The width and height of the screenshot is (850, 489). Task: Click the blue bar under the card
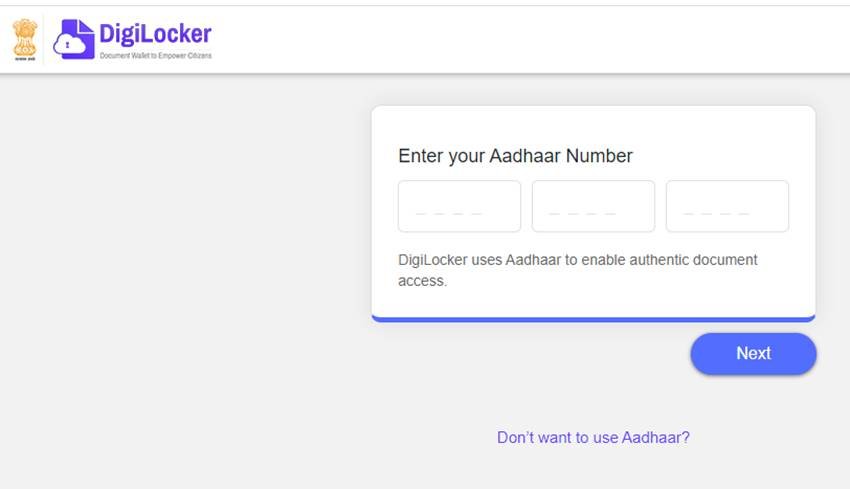point(593,319)
